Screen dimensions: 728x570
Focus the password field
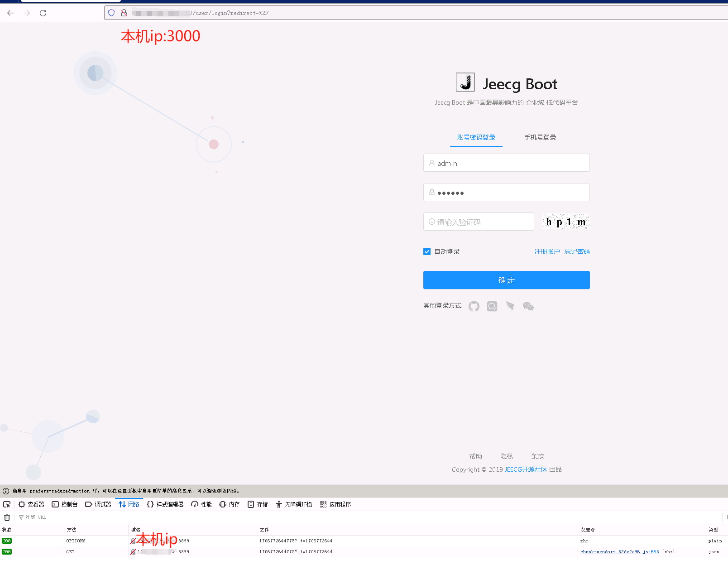pos(507,192)
